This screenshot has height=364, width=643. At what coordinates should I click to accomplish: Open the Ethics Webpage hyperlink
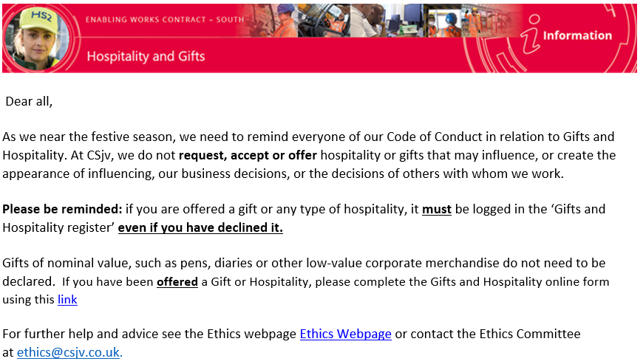tap(345, 334)
